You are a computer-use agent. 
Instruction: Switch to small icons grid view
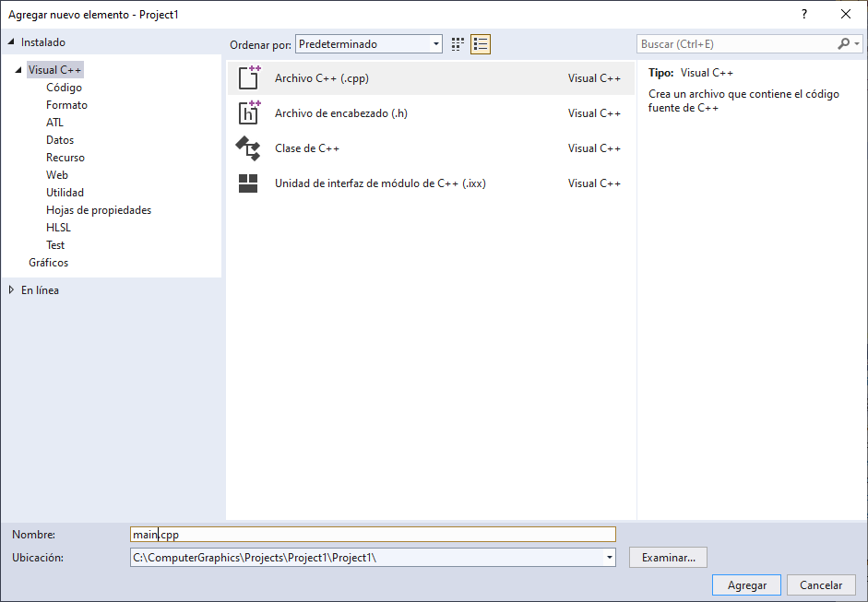[458, 44]
